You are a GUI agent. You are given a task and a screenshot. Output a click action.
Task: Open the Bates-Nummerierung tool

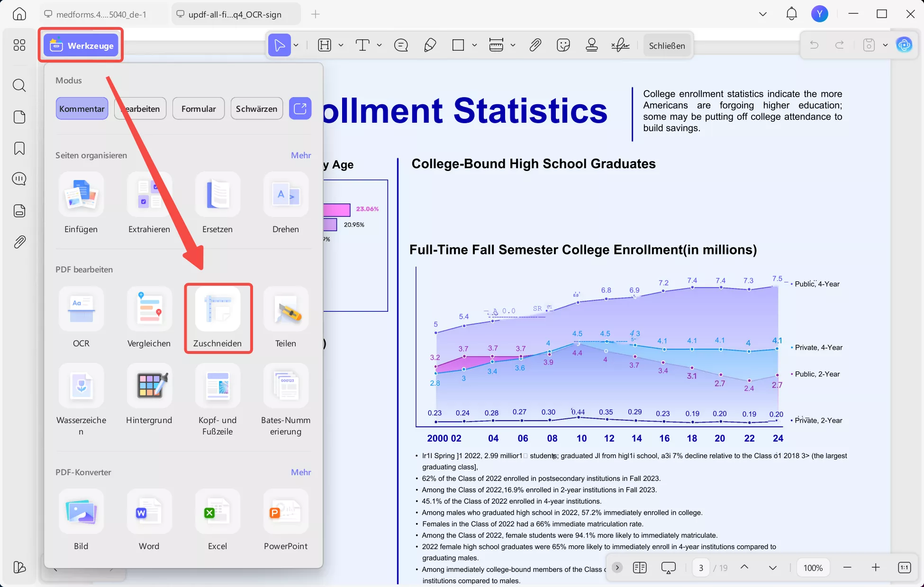pyautogui.click(x=286, y=386)
